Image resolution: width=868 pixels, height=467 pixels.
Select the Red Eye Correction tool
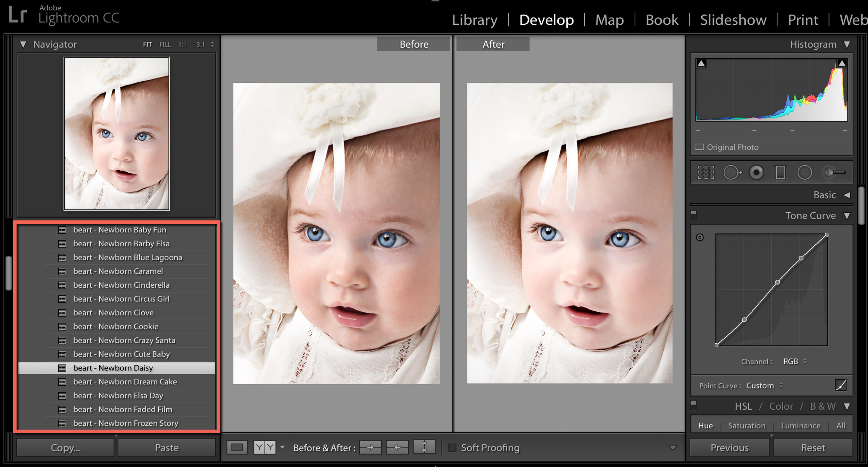[756, 172]
